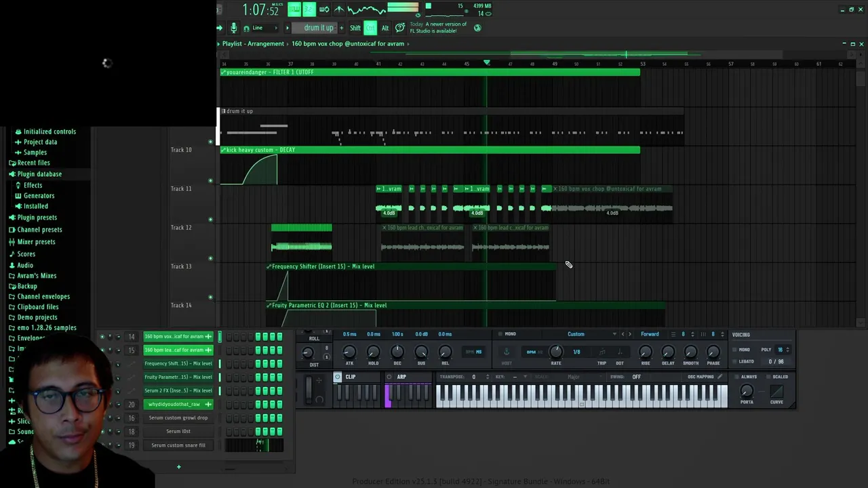Click the Audio icon in browser

12,265
